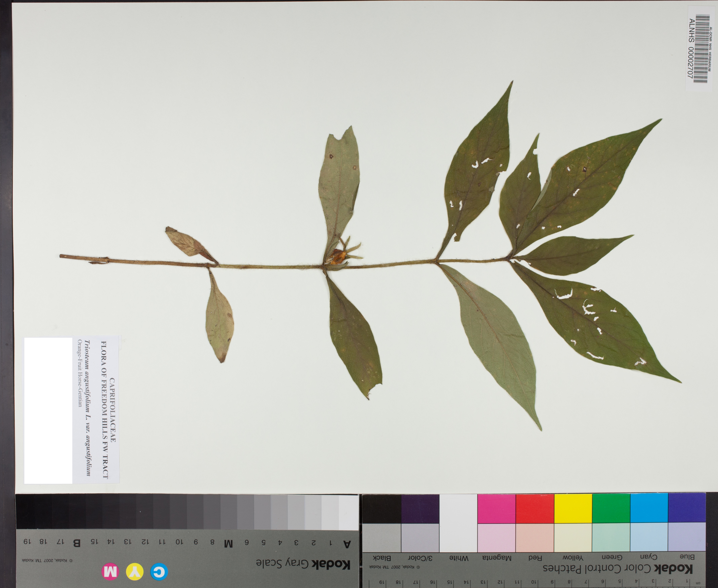The width and height of the screenshot is (718, 588).
Task: Click 'FLORA OF FREEDOM HILLS FW TRACT' text
Action: pos(105,410)
